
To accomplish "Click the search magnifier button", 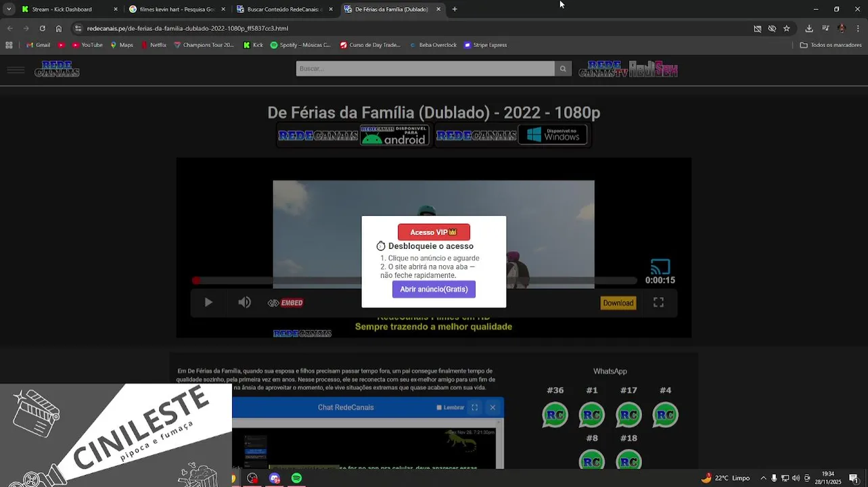I will click(563, 68).
